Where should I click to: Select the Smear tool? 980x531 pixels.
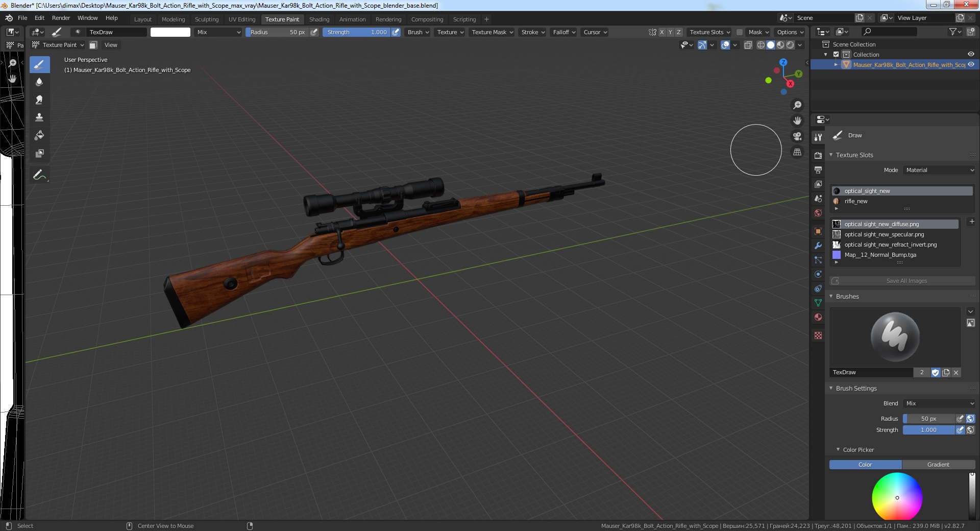pyautogui.click(x=39, y=100)
